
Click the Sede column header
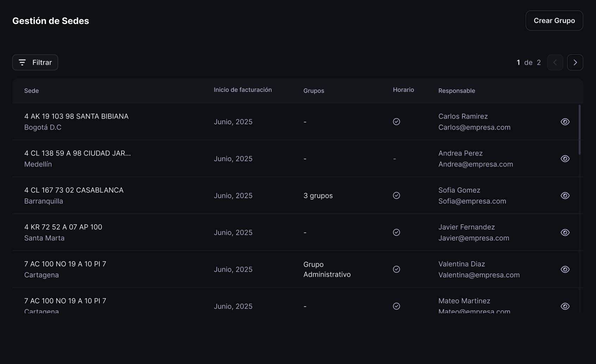click(x=31, y=91)
